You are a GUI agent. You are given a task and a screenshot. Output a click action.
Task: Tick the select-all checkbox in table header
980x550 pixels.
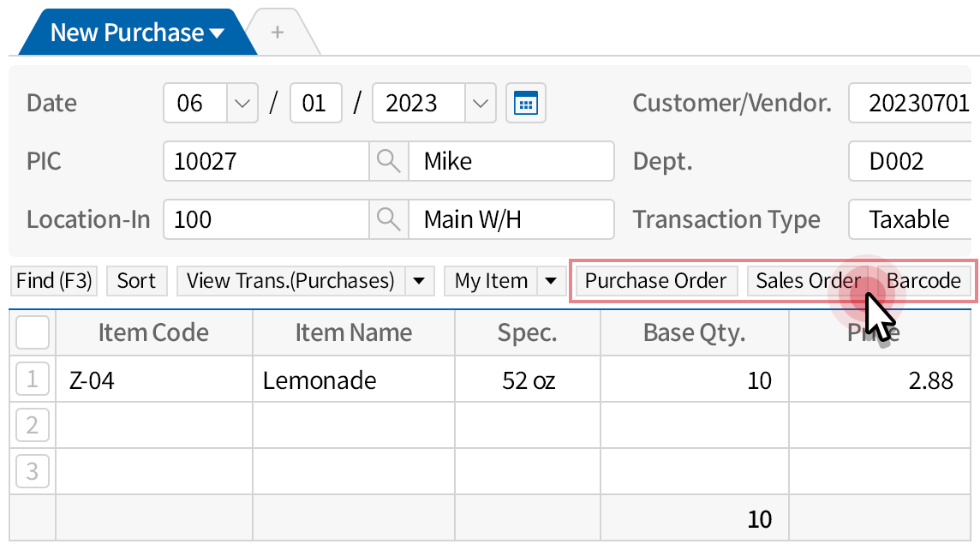click(x=33, y=332)
